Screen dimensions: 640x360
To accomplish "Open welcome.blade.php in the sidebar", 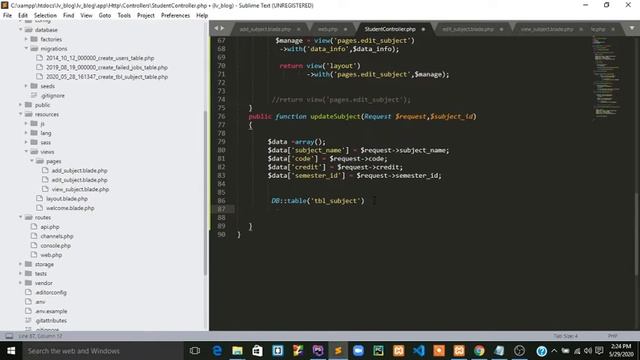I will pos(70,208).
